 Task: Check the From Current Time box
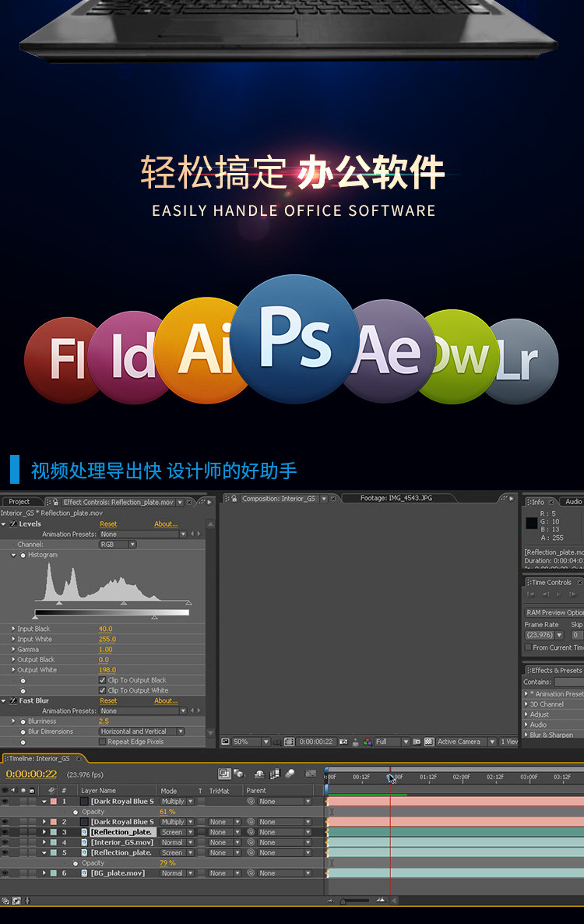click(528, 647)
